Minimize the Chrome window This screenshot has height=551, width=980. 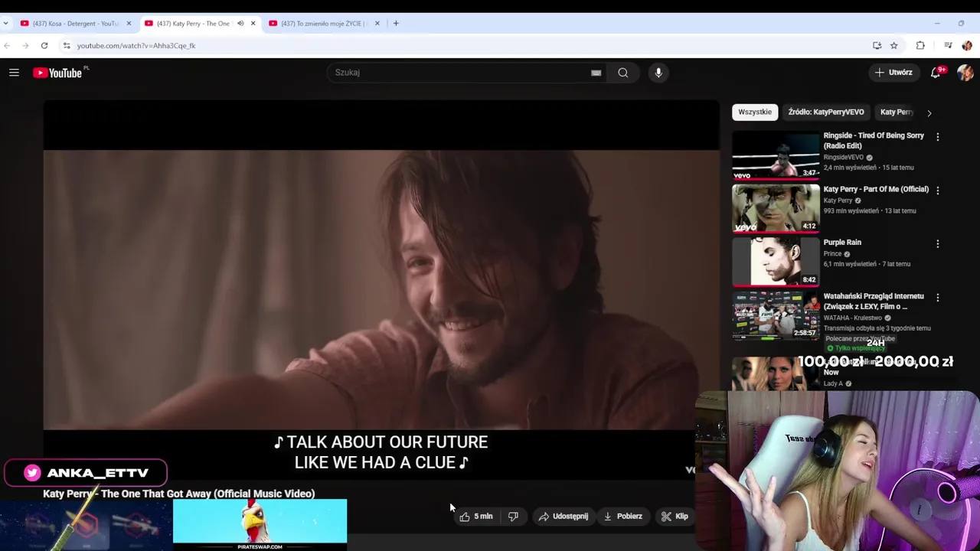point(937,24)
